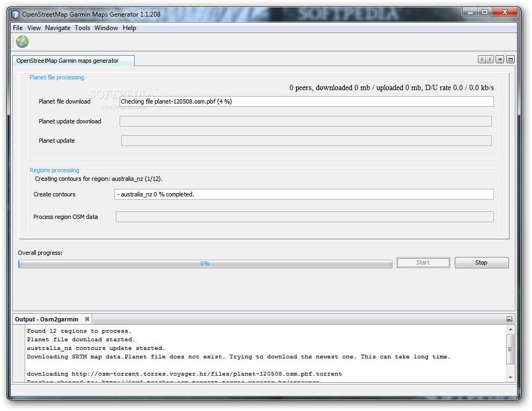Click the Stop button
The width and height of the screenshot is (532, 411).
click(482, 262)
